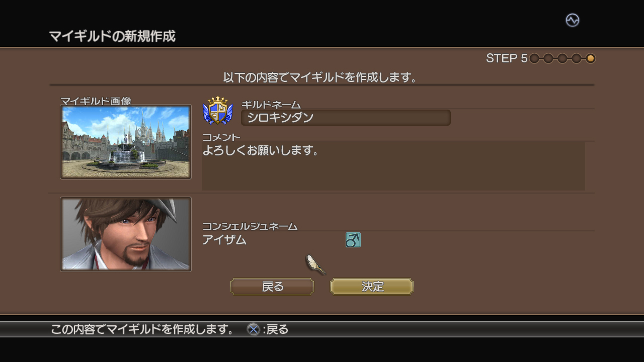Click the male gender symbol icon

click(x=353, y=240)
